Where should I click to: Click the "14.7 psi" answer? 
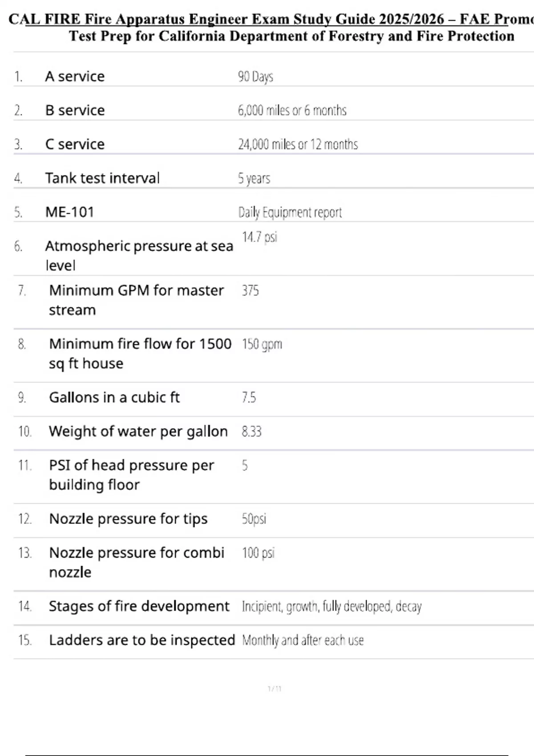[259, 237]
